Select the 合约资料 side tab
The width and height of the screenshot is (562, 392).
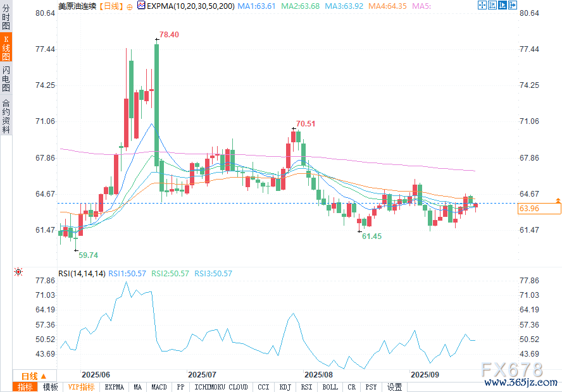pos(6,116)
